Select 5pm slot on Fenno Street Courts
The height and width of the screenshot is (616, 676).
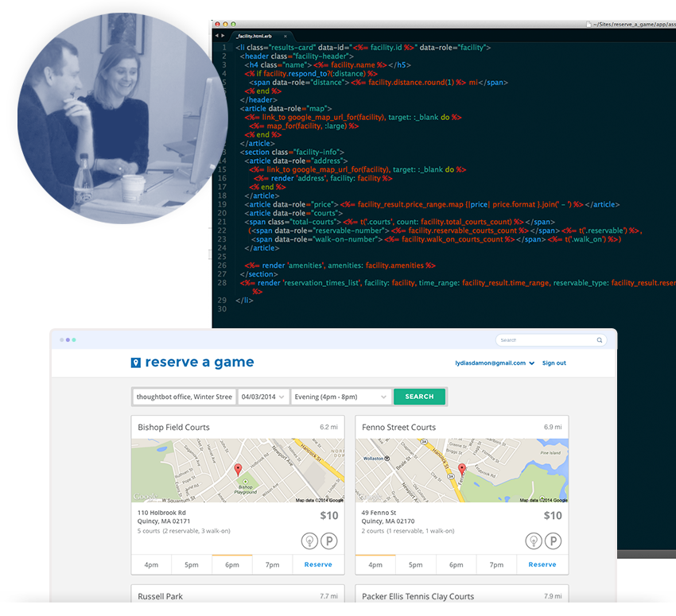pyautogui.click(x=416, y=565)
